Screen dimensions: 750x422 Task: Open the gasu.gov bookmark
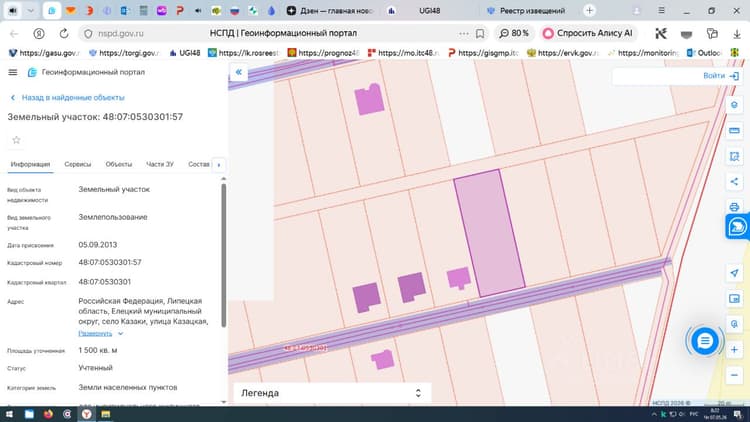(44, 53)
